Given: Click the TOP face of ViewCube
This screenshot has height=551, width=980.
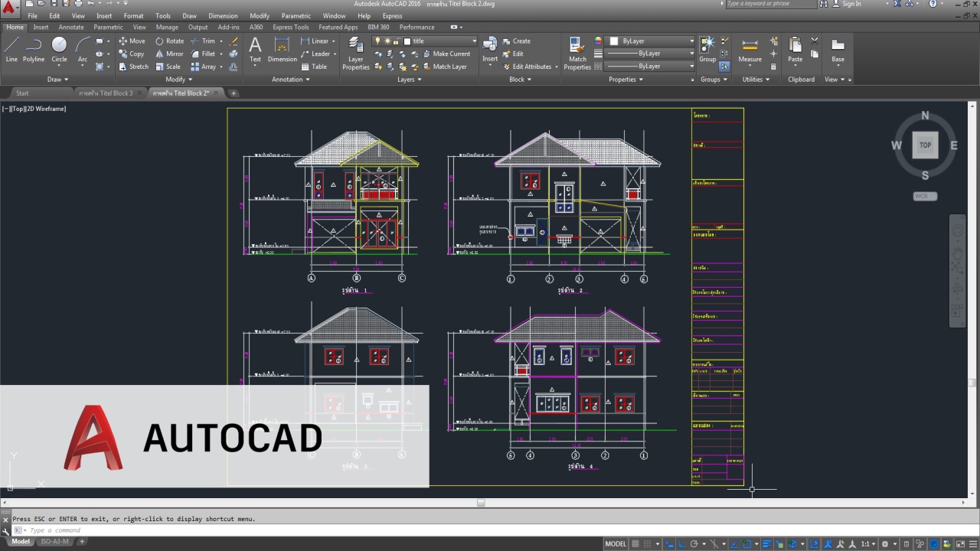Looking at the screenshot, I should tap(925, 145).
